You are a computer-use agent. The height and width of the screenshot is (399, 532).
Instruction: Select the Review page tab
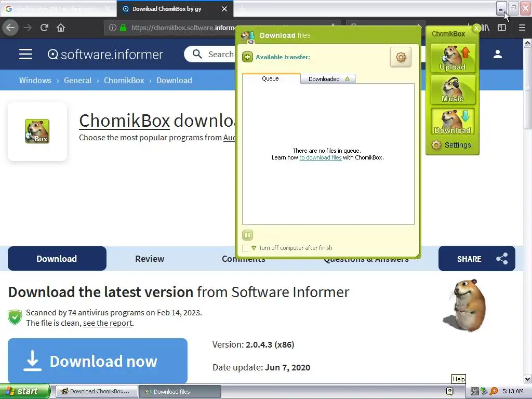(150, 259)
